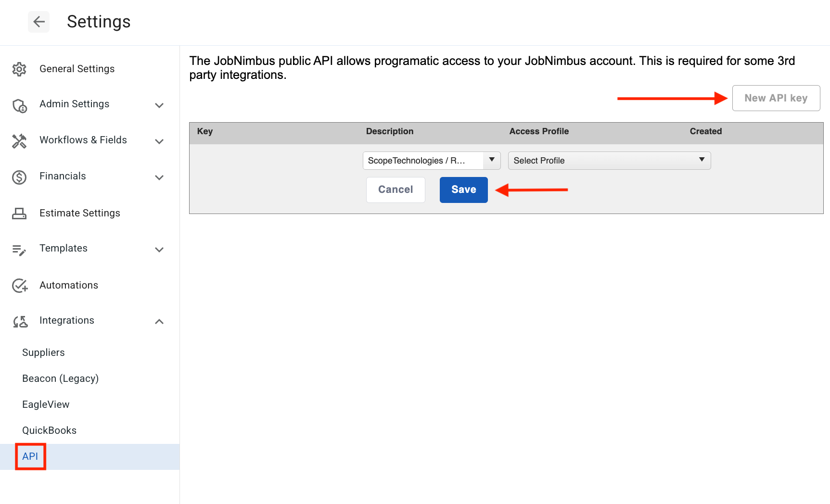Open General Settings

pyautogui.click(x=77, y=69)
